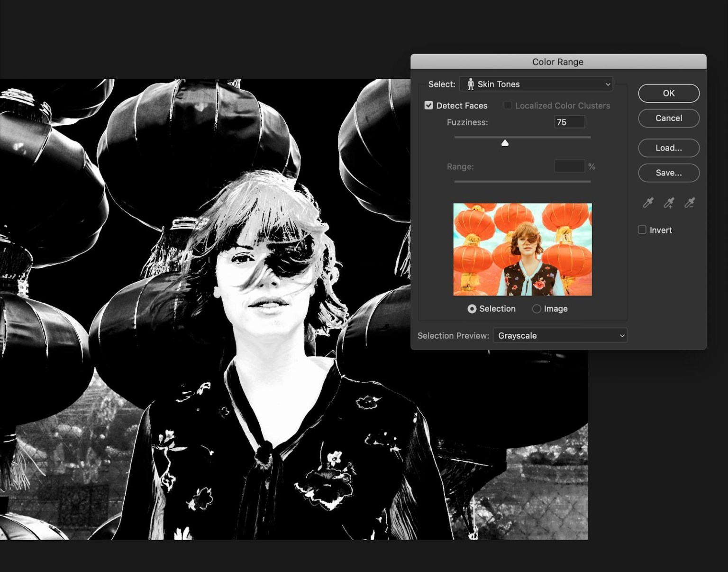Edit the Fuzziness value field
The image size is (728, 572).
(x=569, y=122)
